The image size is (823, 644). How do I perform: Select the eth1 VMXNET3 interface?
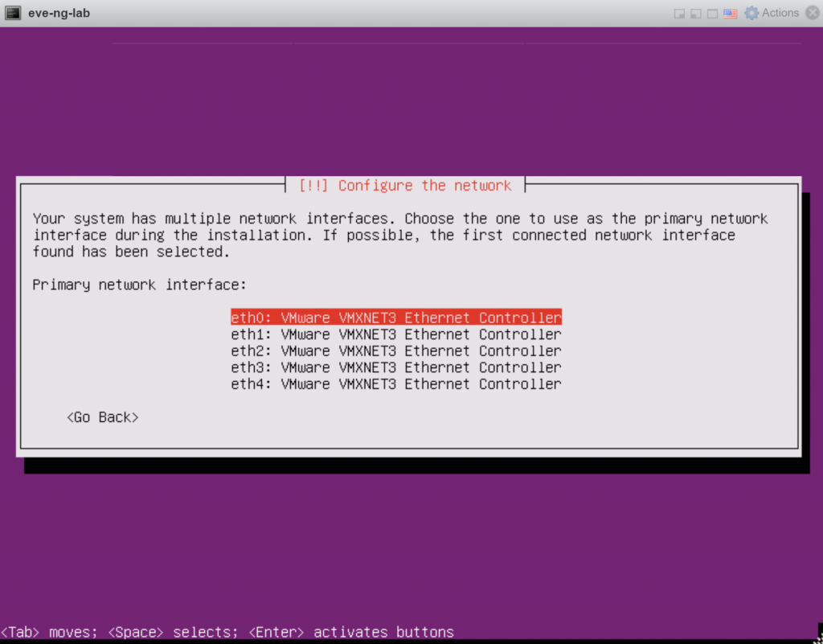point(395,334)
